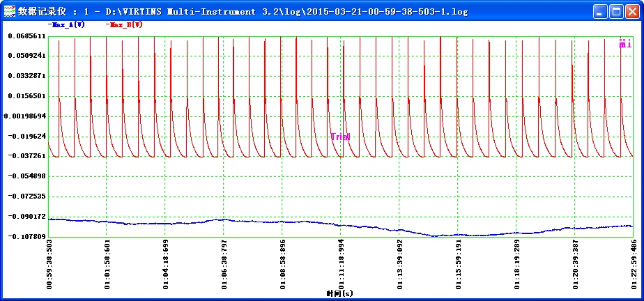644x301 pixels.
Task: Click the y-axis value -0.037261
Action: (26, 157)
